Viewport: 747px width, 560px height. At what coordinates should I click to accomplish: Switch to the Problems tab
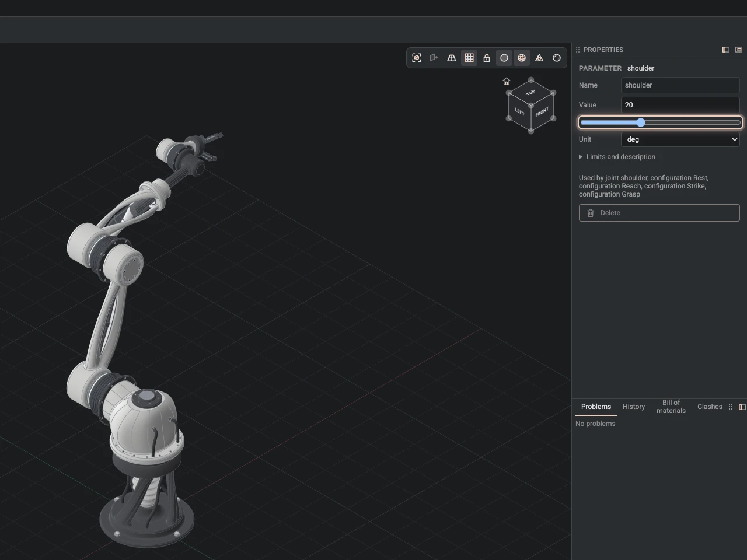pyautogui.click(x=596, y=407)
